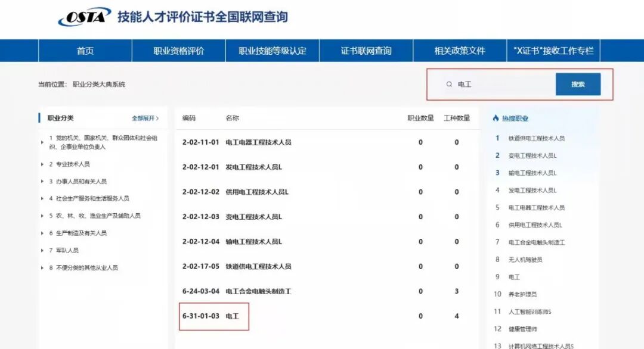Open the 职业技能等级认定 nav tab
Image resolution: width=644 pixels, height=349 pixels.
[x=273, y=51]
